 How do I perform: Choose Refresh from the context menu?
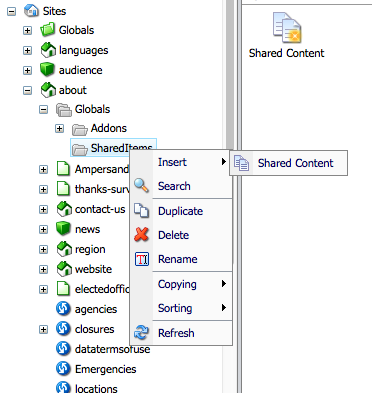click(181, 333)
